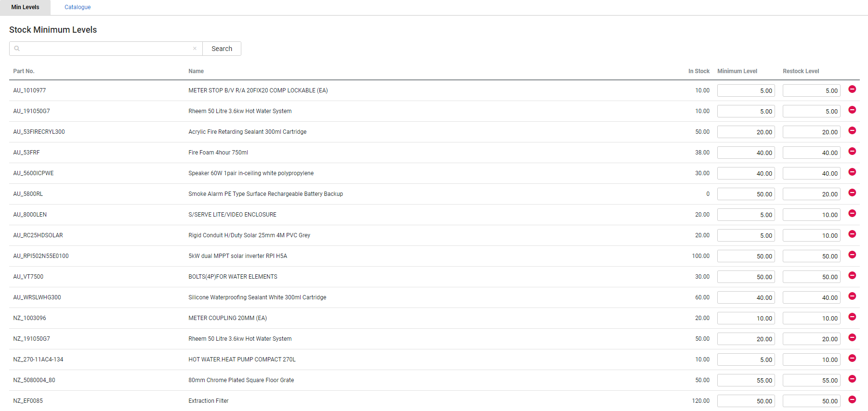The image size is (868, 411).
Task: Click In Stock value 120.00
Action: [x=701, y=401]
